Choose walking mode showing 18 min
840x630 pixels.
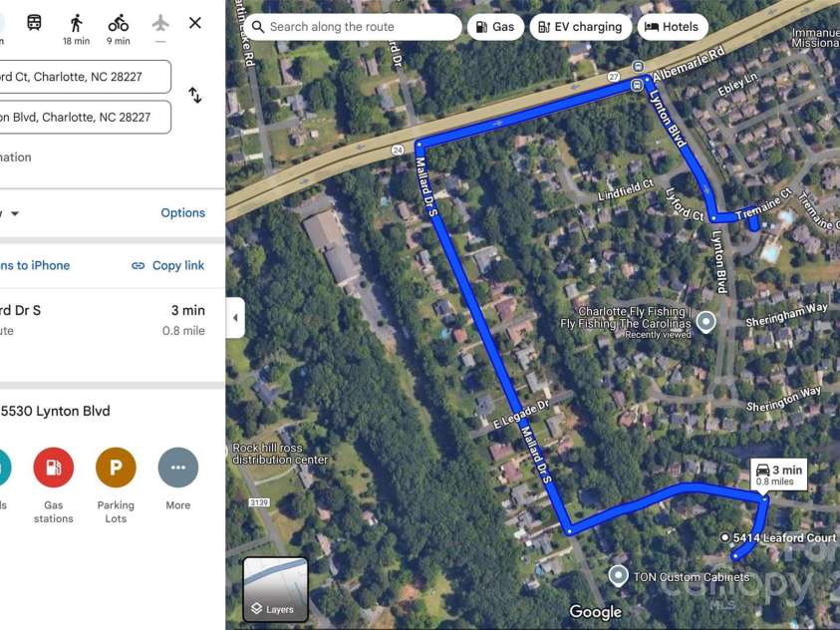[x=76, y=30]
